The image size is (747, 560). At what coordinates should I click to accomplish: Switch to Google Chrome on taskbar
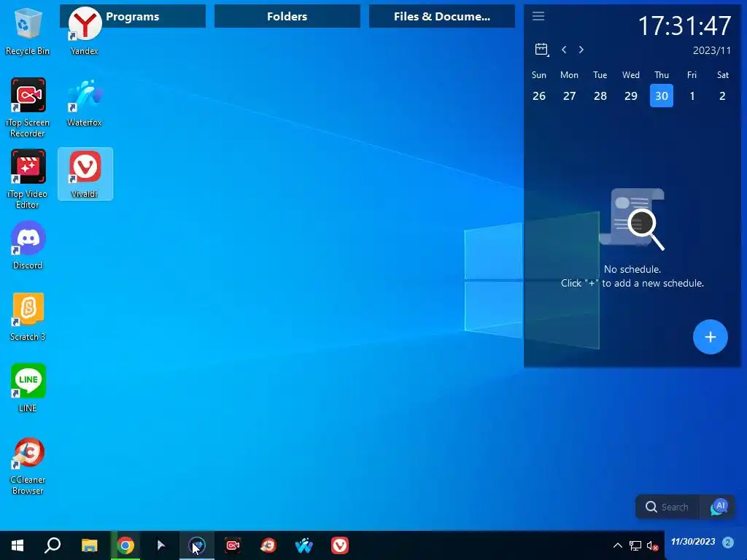click(125, 545)
